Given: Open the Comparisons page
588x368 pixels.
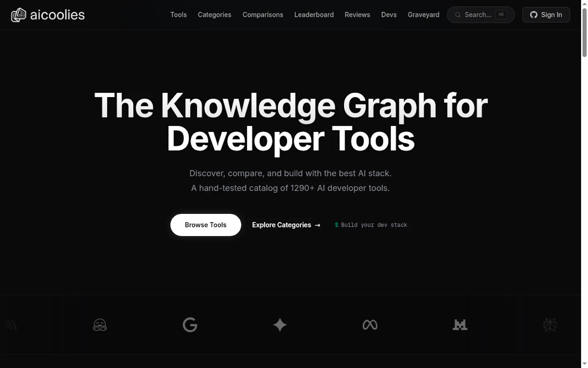Looking at the screenshot, I should [x=263, y=15].
